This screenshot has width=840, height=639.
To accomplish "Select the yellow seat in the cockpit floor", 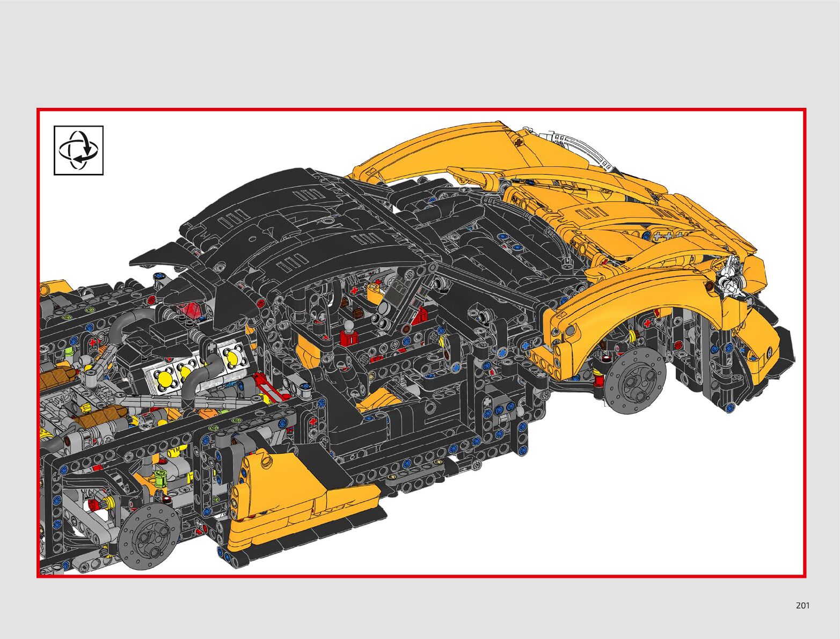I will pyautogui.click(x=378, y=400).
